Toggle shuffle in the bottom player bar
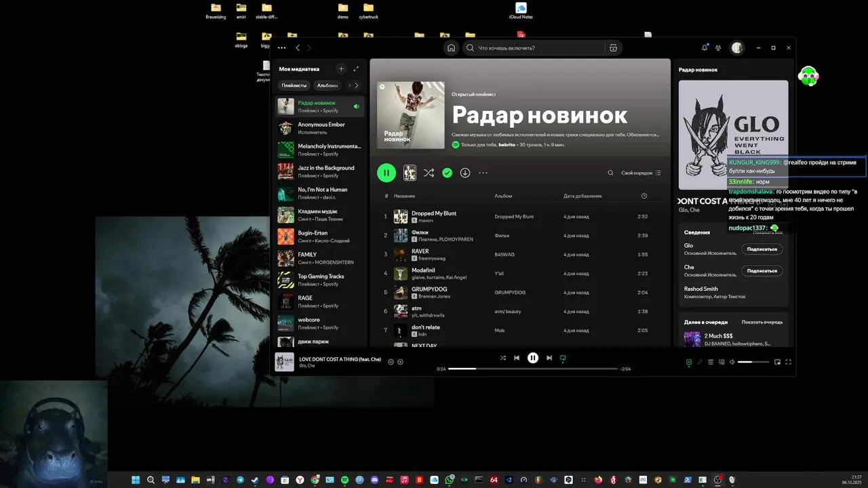This screenshot has width=868, height=488. [502, 358]
